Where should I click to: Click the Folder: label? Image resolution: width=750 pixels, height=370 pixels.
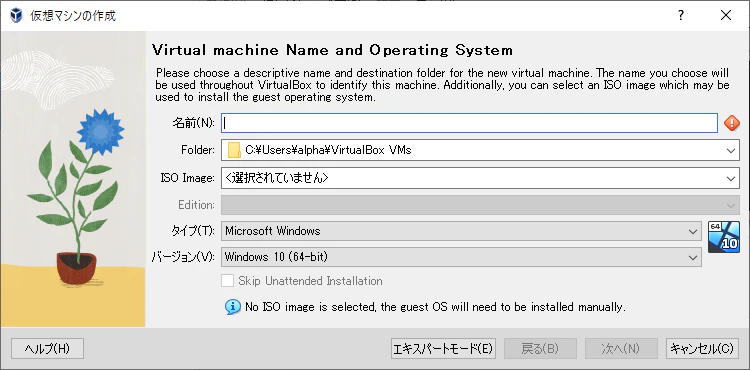[x=198, y=150]
